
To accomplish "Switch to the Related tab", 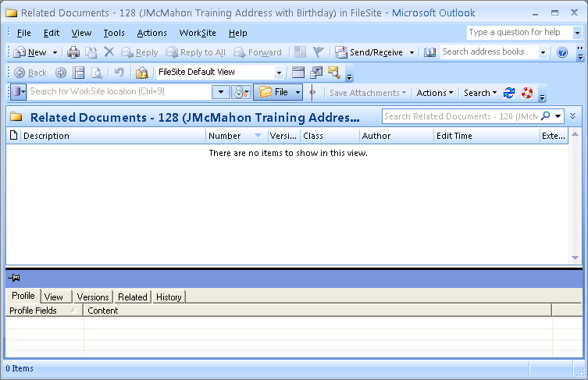I will 133,297.
